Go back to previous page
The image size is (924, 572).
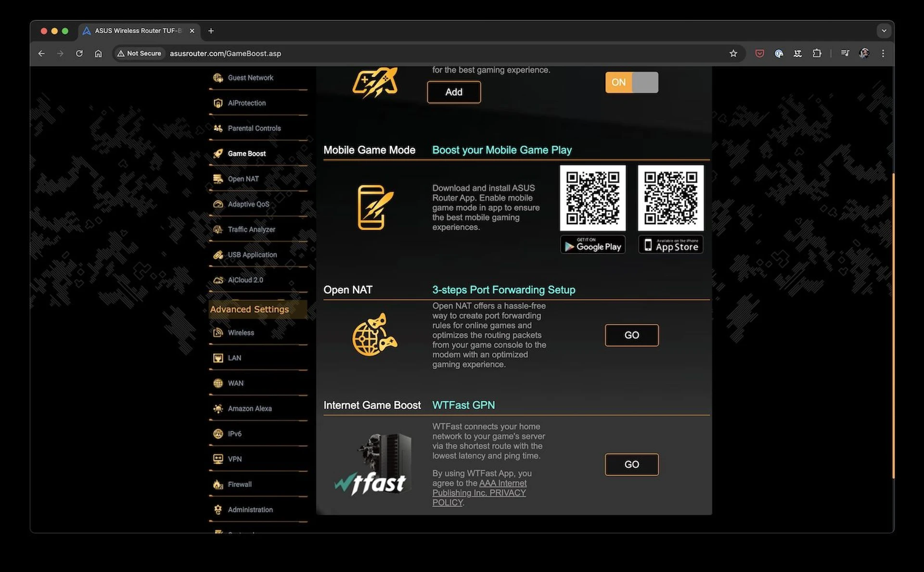coord(41,53)
